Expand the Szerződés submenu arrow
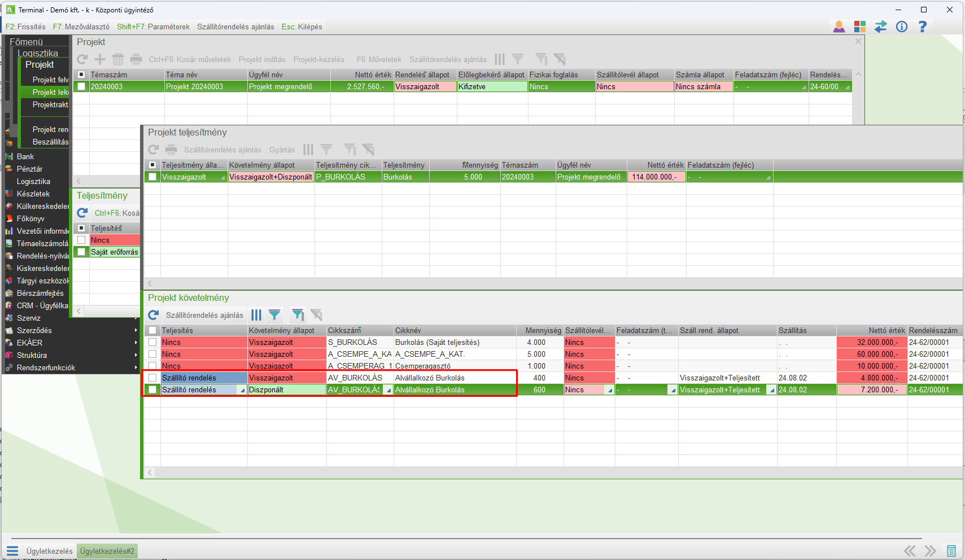Screen dimensions: 965x560 coord(136,330)
